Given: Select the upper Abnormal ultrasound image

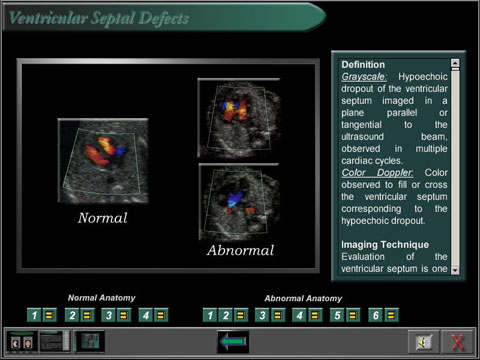Looking at the screenshot, I should [239, 118].
